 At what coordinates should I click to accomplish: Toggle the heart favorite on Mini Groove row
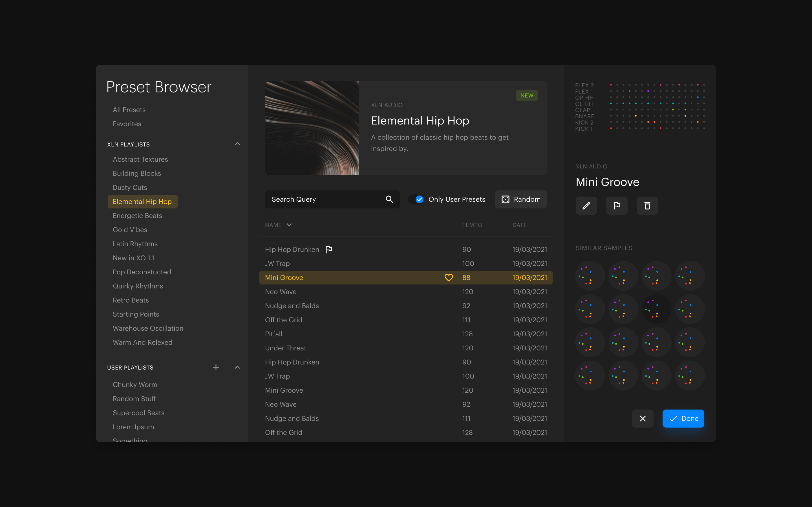pos(449,278)
